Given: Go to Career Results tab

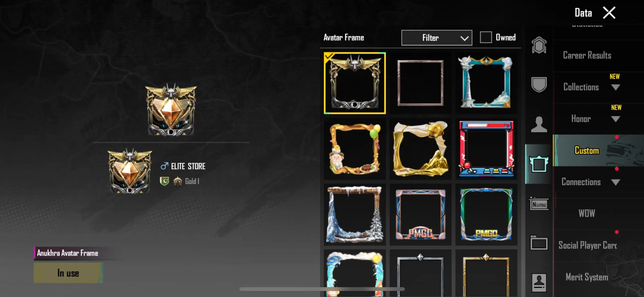Looking at the screenshot, I should coord(587,55).
